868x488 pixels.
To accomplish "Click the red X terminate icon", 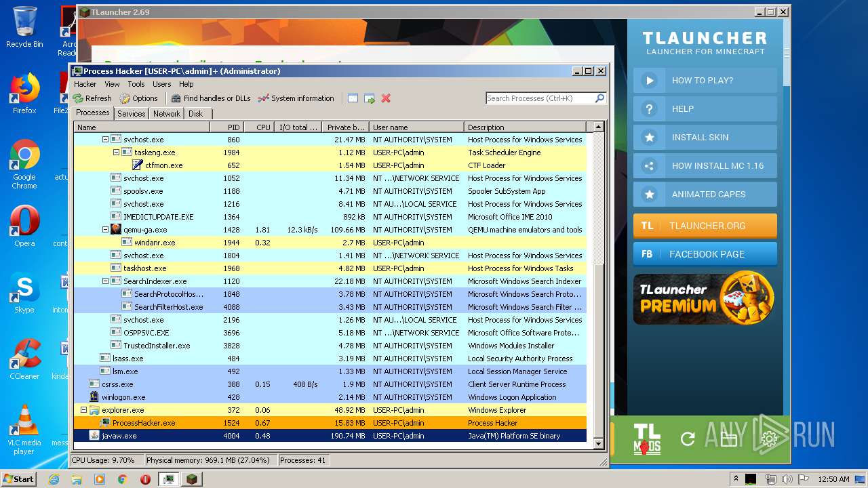I will (386, 98).
